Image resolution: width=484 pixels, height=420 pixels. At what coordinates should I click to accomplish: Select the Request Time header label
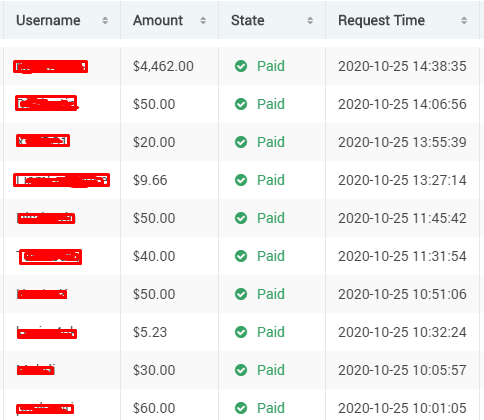[382, 21]
